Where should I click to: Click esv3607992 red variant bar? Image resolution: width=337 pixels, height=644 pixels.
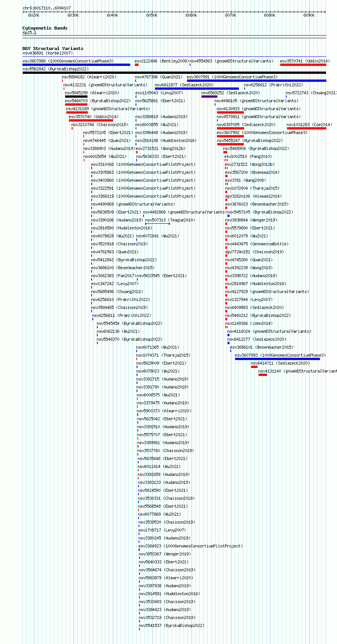(x=230, y=136)
